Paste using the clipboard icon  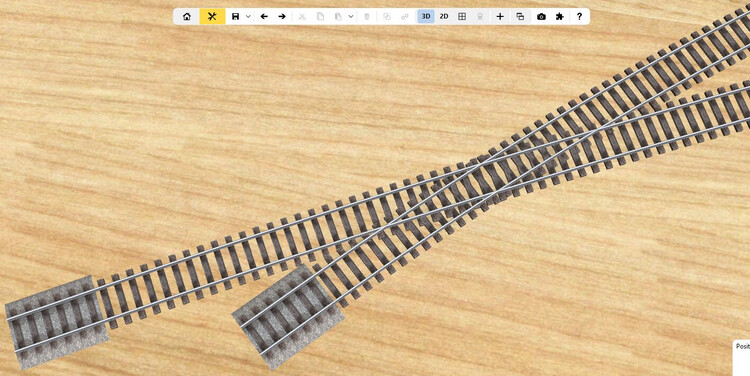(338, 16)
